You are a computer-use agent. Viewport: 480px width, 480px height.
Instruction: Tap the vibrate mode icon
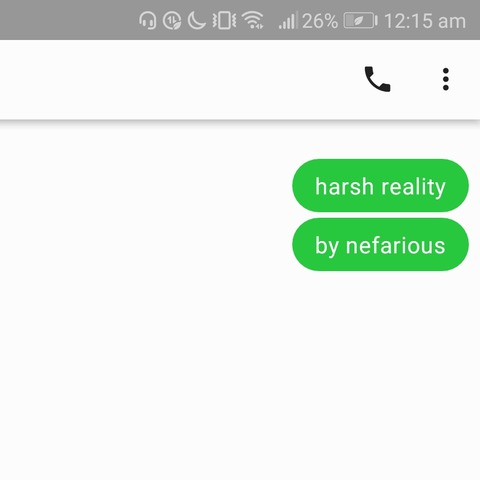(x=225, y=21)
